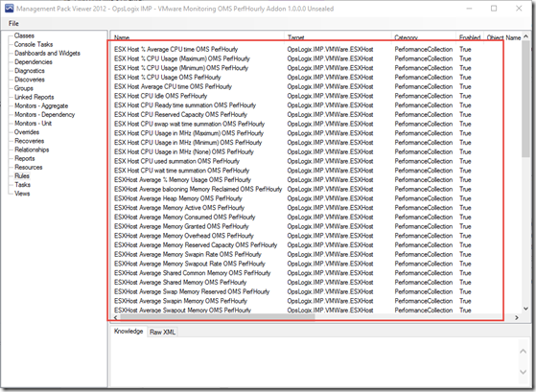This screenshot has height=392, width=536.
Task: Select rule ESXHost Average Memory Consumed
Action: (x=185, y=217)
